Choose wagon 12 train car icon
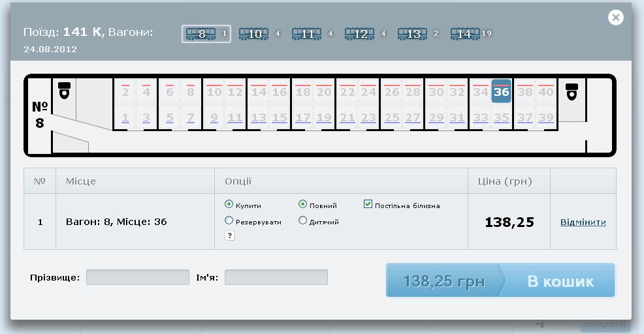This screenshot has height=334, width=644. point(360,34)
